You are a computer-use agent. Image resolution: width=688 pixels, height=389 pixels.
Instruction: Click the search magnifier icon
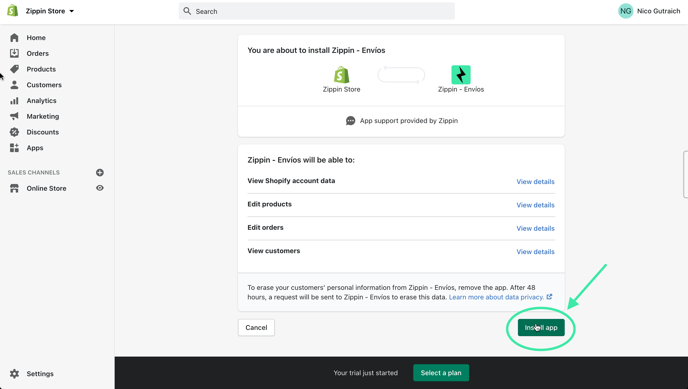[187, 11]
